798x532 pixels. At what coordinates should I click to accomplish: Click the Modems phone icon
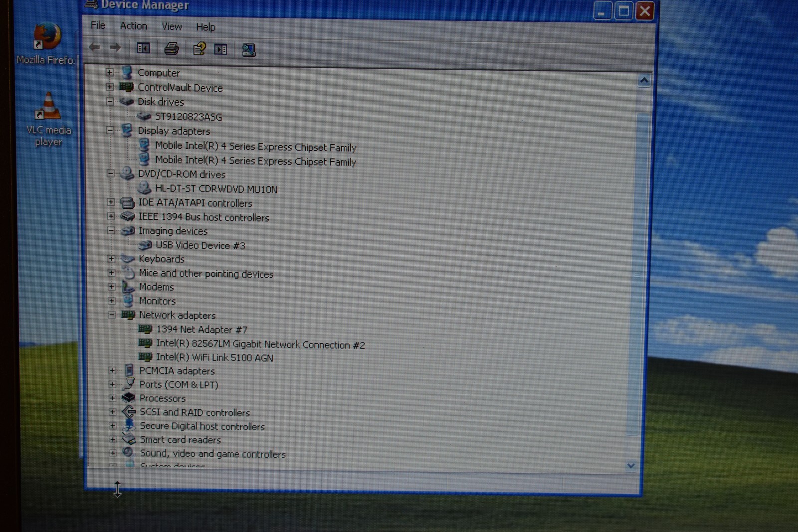[x=128, y=287]
